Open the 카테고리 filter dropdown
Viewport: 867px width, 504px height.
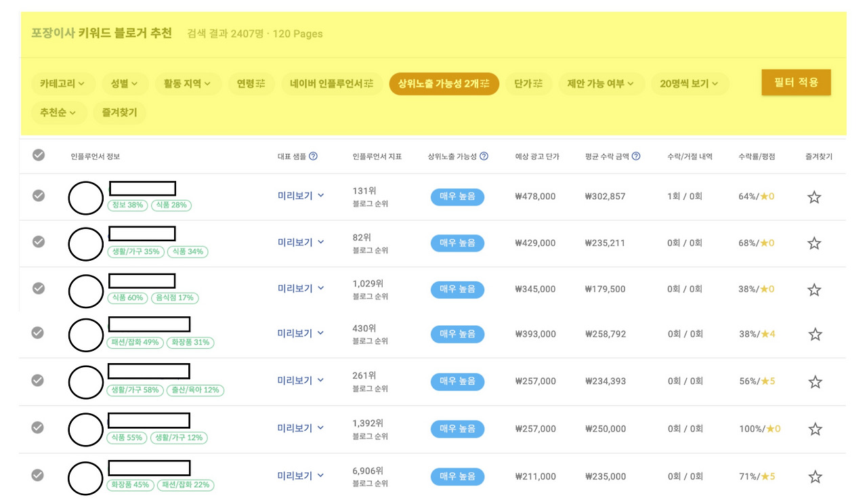pos(63,84)
